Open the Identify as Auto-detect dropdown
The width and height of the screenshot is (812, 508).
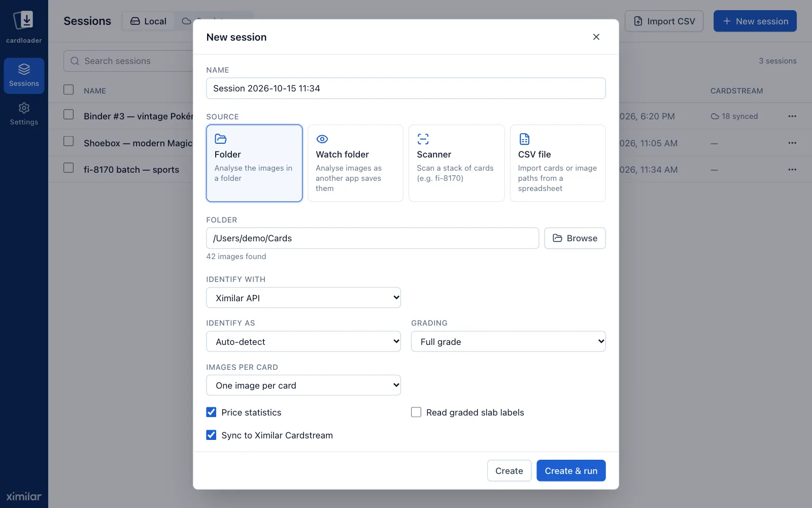tap(303, 341)
